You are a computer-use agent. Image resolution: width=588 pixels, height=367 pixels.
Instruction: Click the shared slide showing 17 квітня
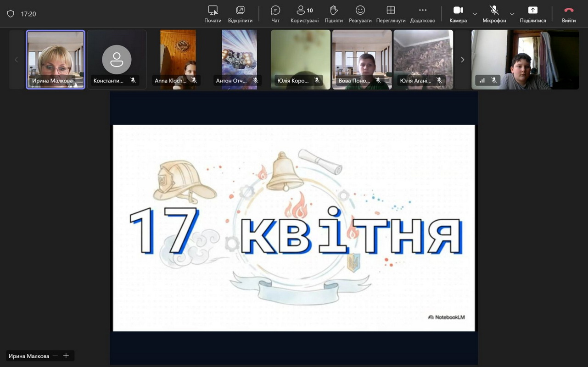tap(294, 228)
